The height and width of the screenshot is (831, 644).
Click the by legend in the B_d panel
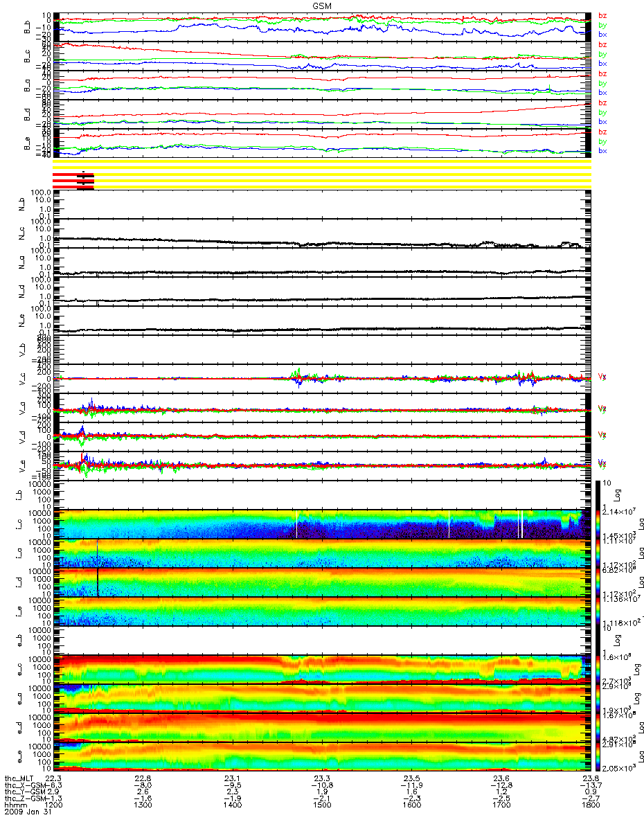click(x=602, y=111)
